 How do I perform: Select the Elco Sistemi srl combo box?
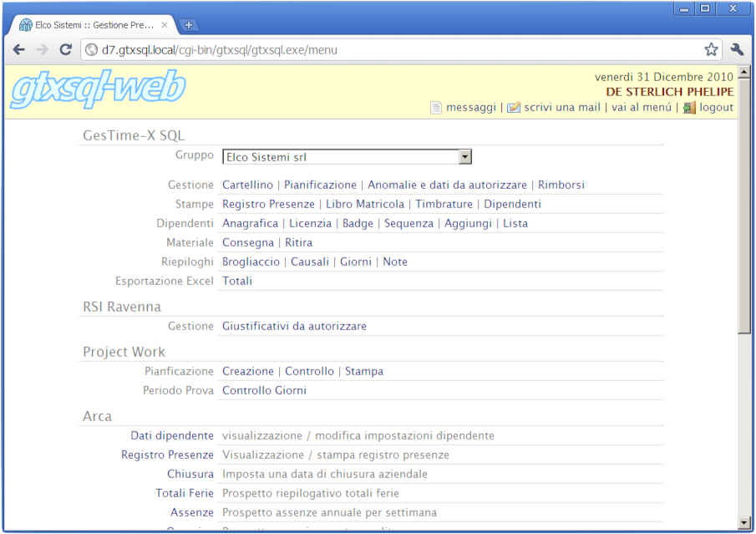(347, 157)
